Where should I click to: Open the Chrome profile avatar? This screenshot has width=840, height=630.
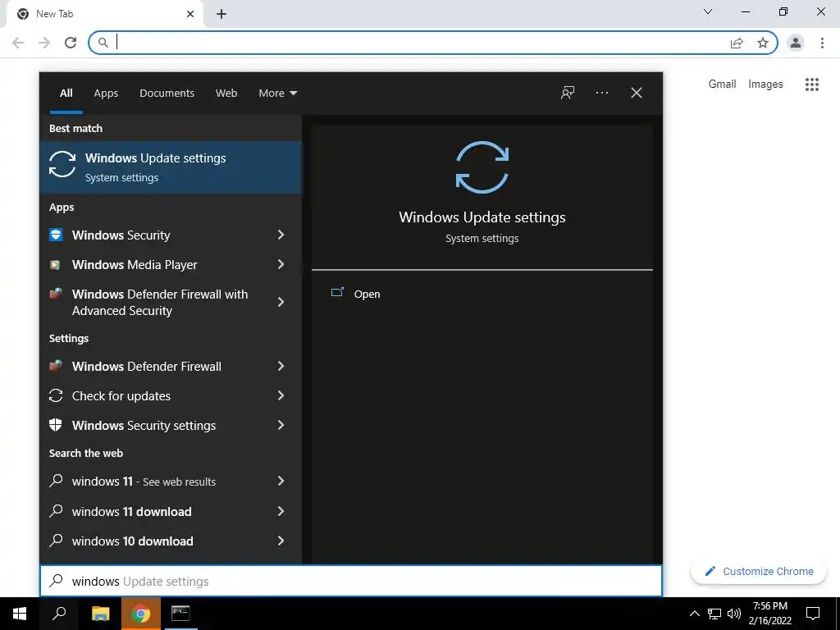click(x=796, y=43)
